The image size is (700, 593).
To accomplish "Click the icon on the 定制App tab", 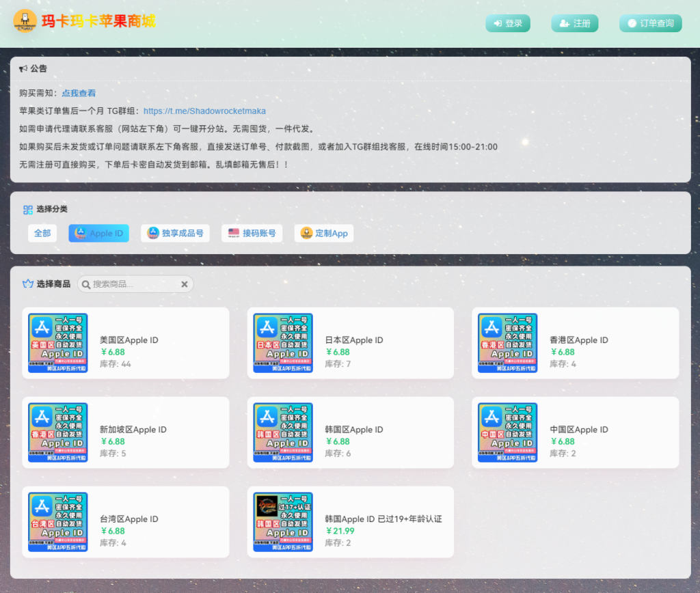I will pos(306,233).
